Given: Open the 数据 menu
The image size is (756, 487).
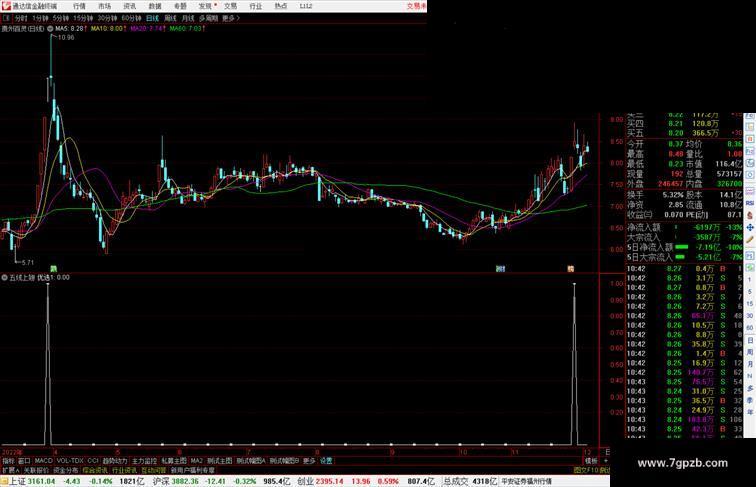Looking at the screenshot, I should pos(155,6).
